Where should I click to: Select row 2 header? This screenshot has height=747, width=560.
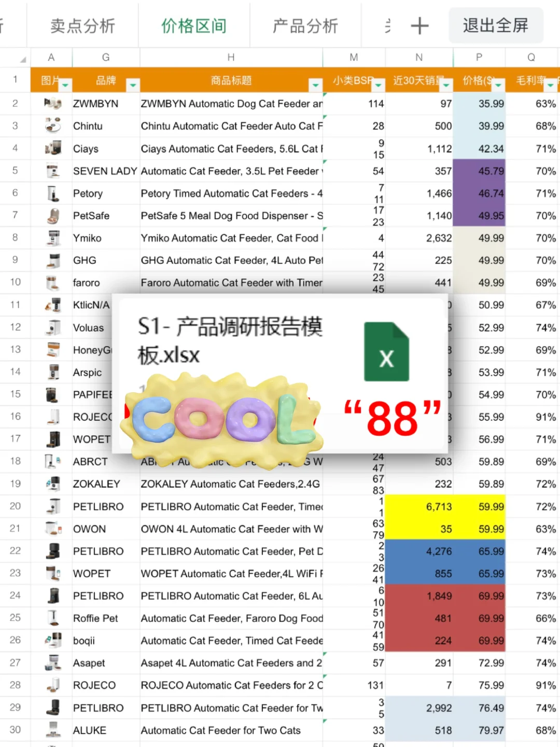pos(15,104)
